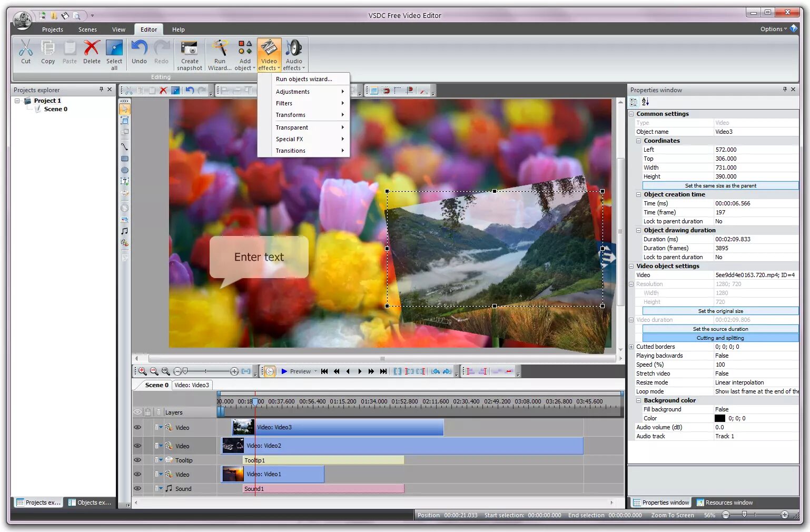
Task: Open the Audio effects speaker icon
Action: click(294, 48)
